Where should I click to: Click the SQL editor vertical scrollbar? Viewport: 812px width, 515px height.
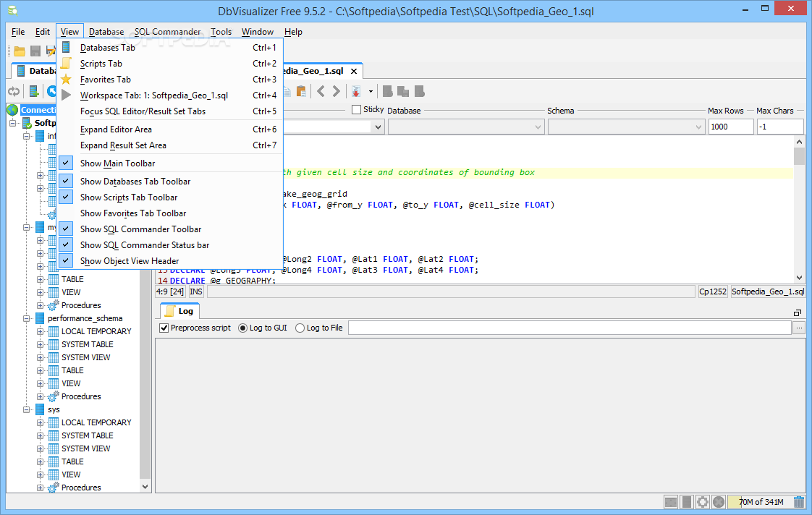click(x=799, y=209)
